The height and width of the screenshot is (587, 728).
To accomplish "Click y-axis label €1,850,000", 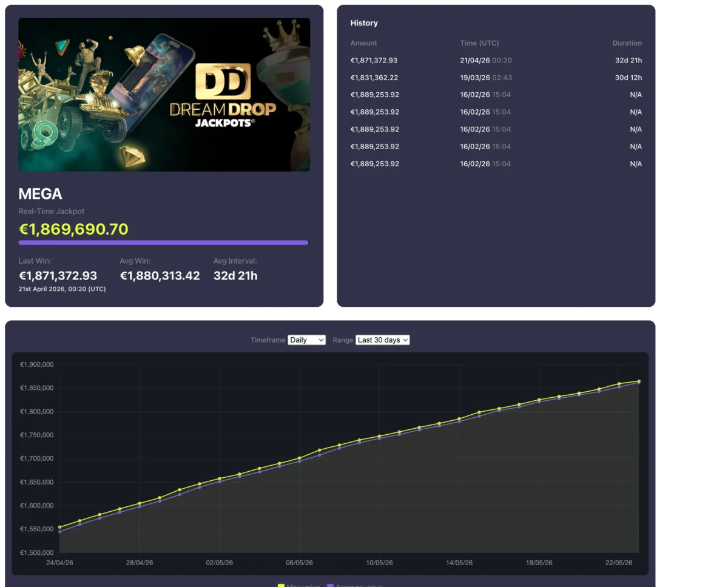I will [x=37, y=388].
